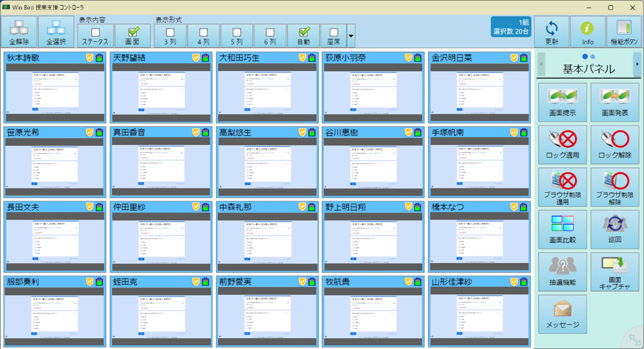
Task: Enable the 座席 seating layout checkbox
Action: click(x=334, y=32)
